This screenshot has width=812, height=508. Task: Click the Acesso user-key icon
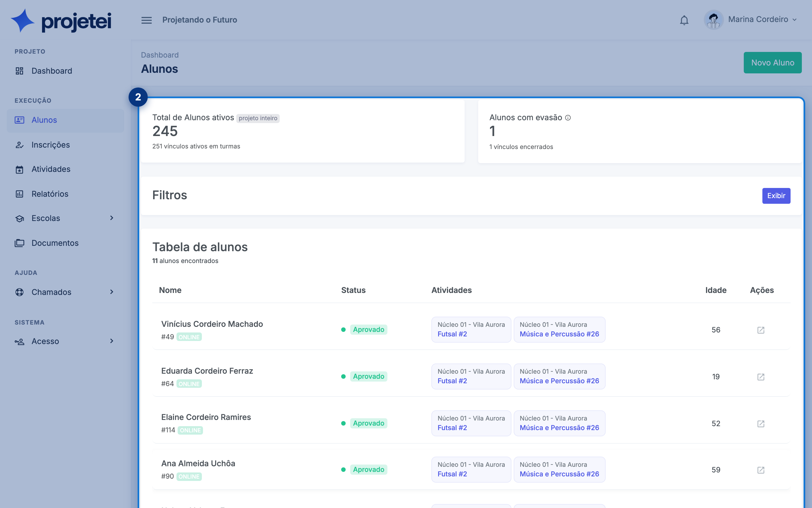click(19, 341)
